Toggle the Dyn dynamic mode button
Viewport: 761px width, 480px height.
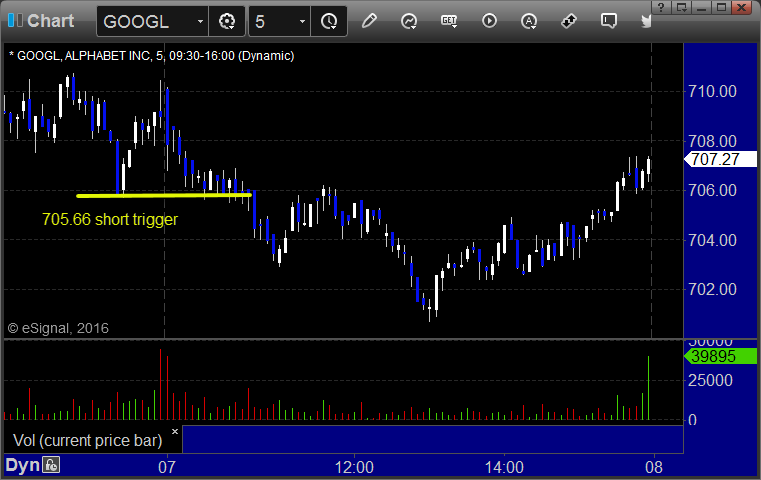[x=22, y=465]
